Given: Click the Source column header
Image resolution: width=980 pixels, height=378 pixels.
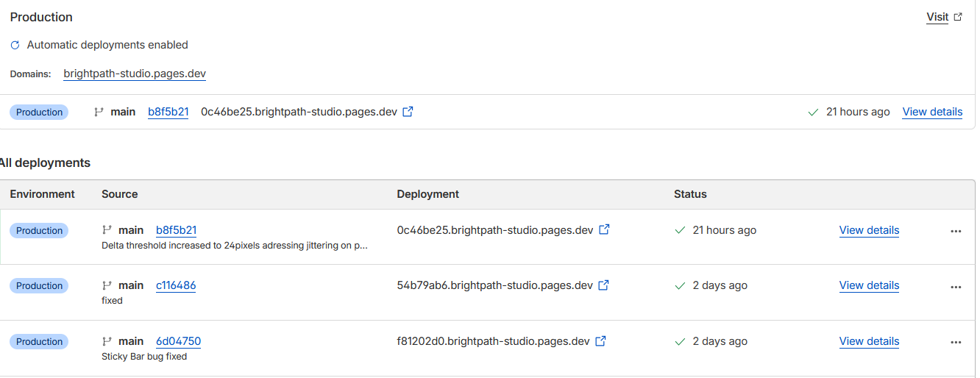Looking at the screenshot, I should 120,194.
